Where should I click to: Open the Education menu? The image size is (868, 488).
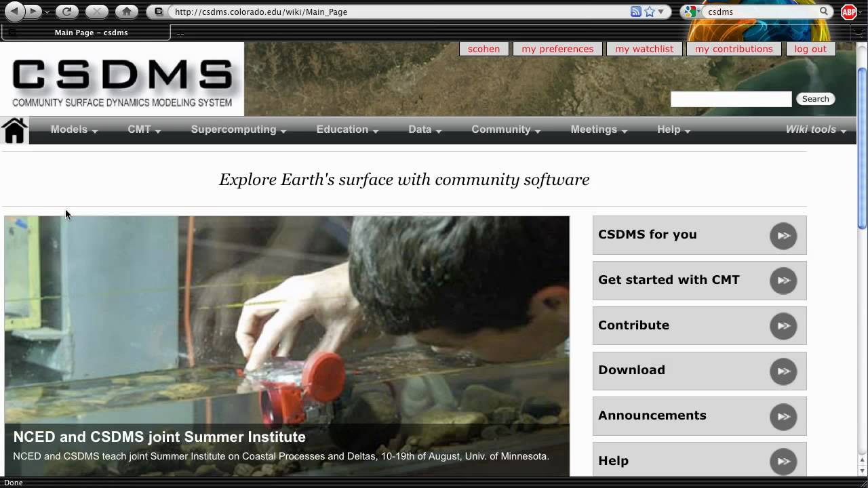pyautogui.click(x=347, y=129)
